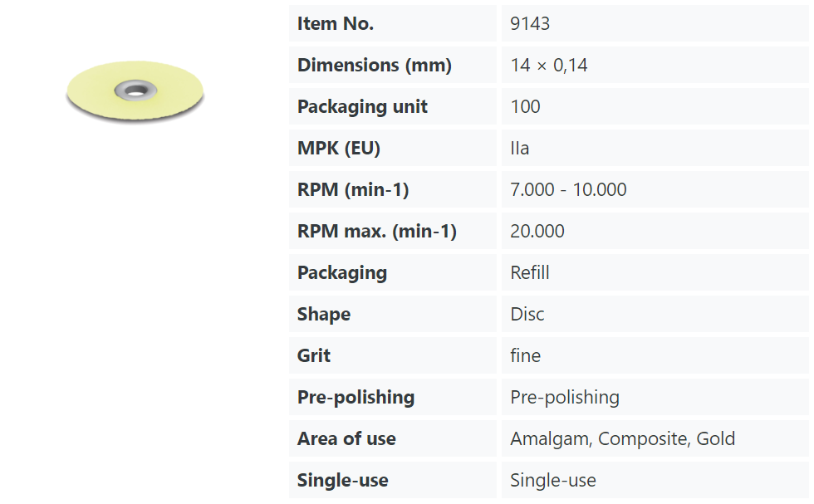Click the Shape label cell
Screen dimensions: 814x504
click(392, 314)
